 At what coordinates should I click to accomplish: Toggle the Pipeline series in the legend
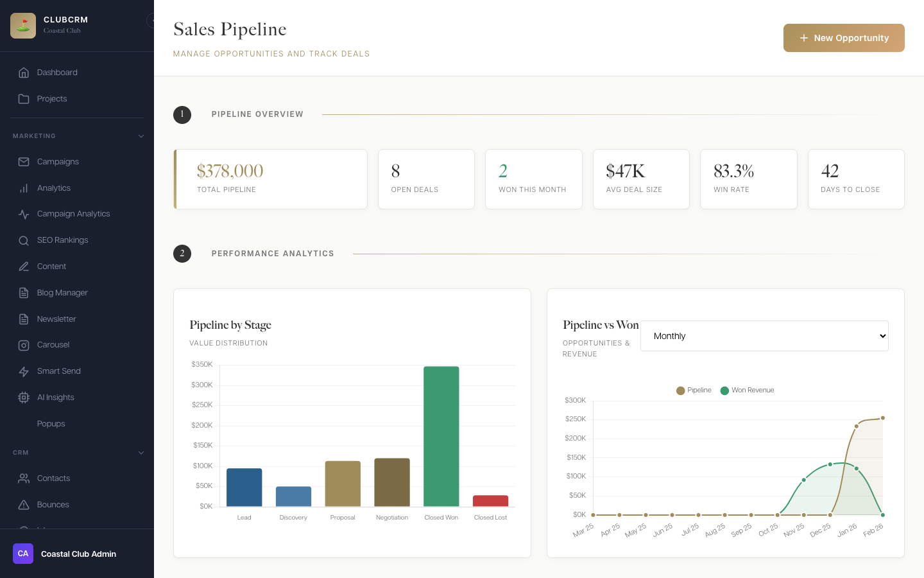694,390
